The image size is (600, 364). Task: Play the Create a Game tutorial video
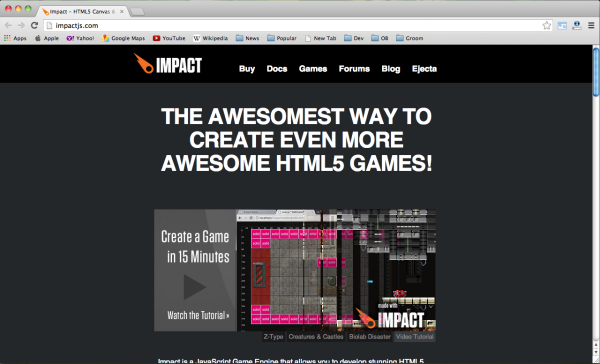(x=194, y=287)
